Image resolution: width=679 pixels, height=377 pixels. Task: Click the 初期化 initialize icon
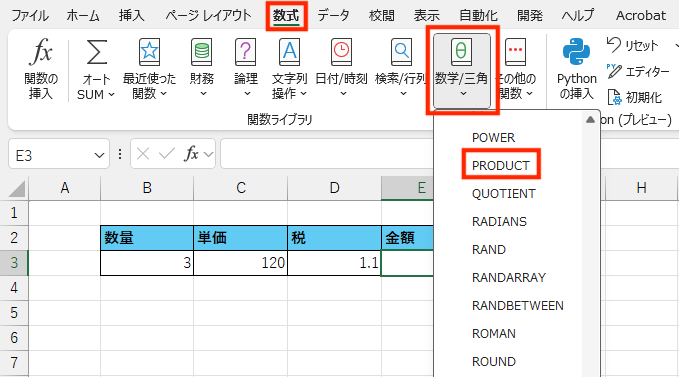[x=614, y=97]
